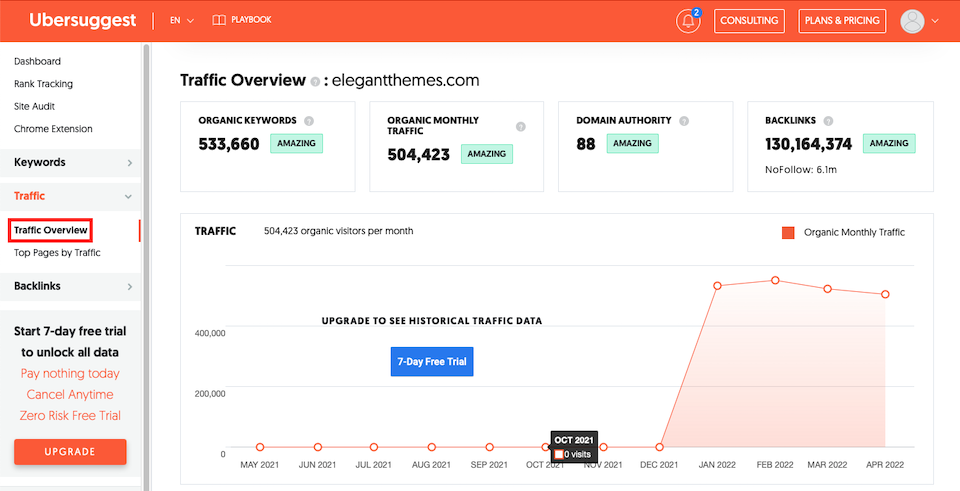Viewport: 960px width, 491px height.
Task: Click the orange UPGRADE button
Action: tap(70, 452)
